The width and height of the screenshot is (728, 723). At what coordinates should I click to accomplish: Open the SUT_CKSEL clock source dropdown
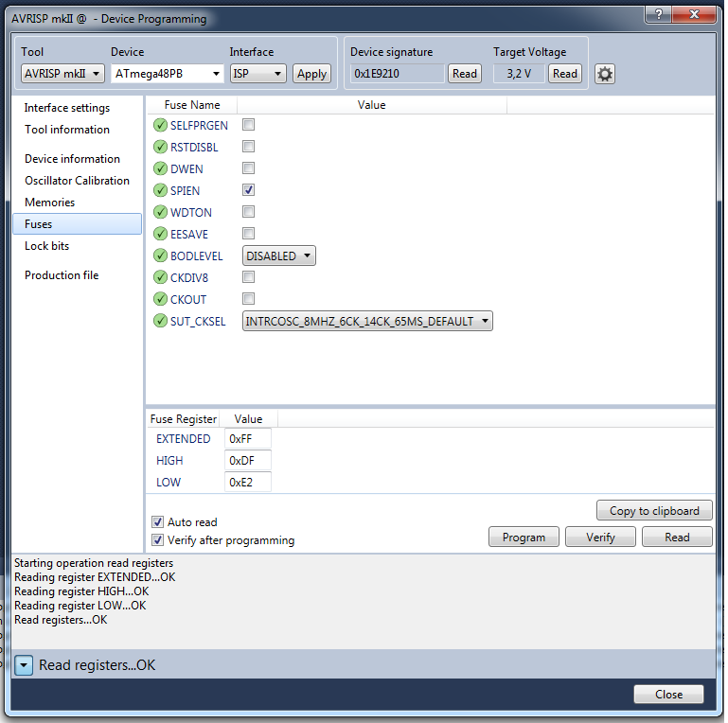367,321
